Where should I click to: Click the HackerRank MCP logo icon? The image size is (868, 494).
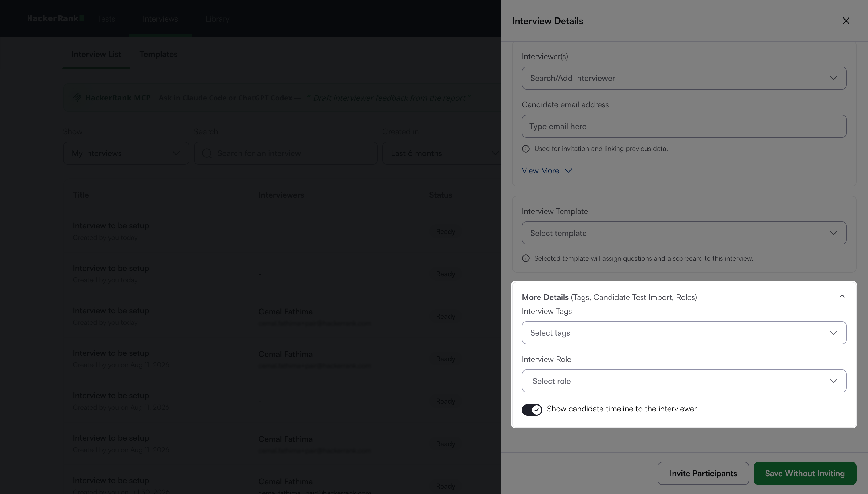coord(77,98)
